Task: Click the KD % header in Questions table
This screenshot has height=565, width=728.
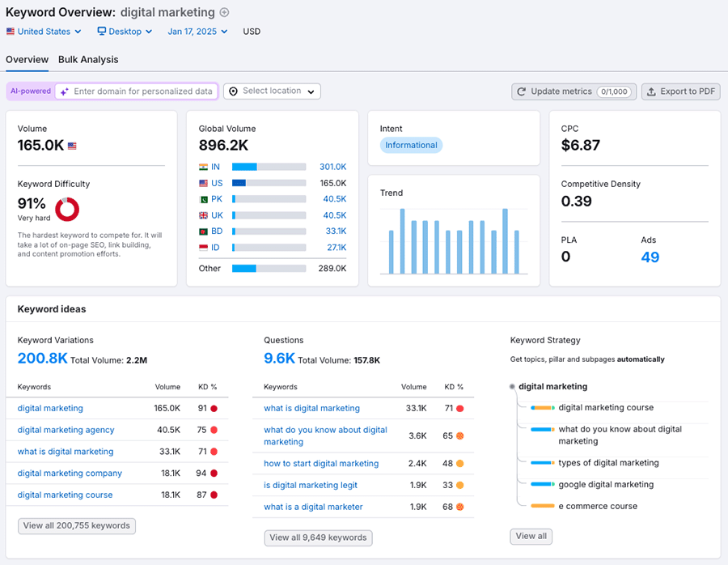Action: click(454, 387)
